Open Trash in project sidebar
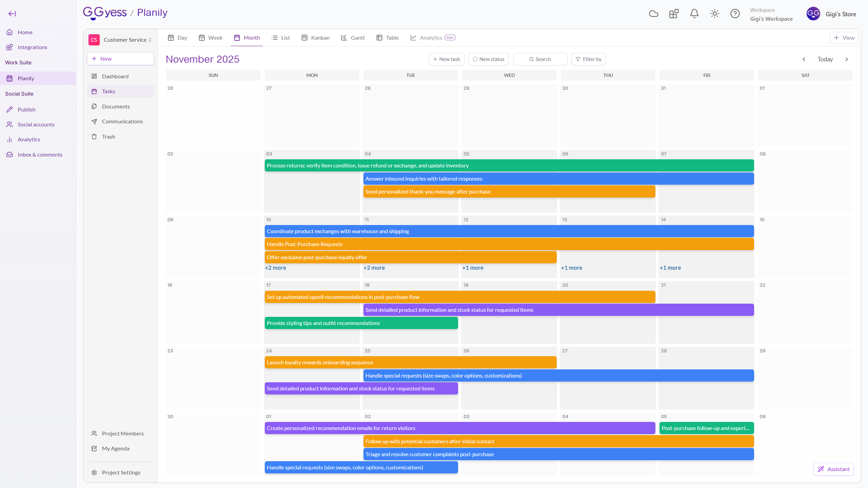Image resolution: width=868 pixels, height=488 pixels. tap(108, 137)
